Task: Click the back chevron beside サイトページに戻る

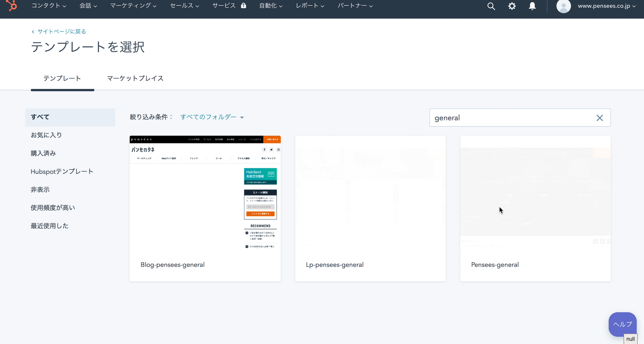Action: pyautogui.click(x=33, y=32)
